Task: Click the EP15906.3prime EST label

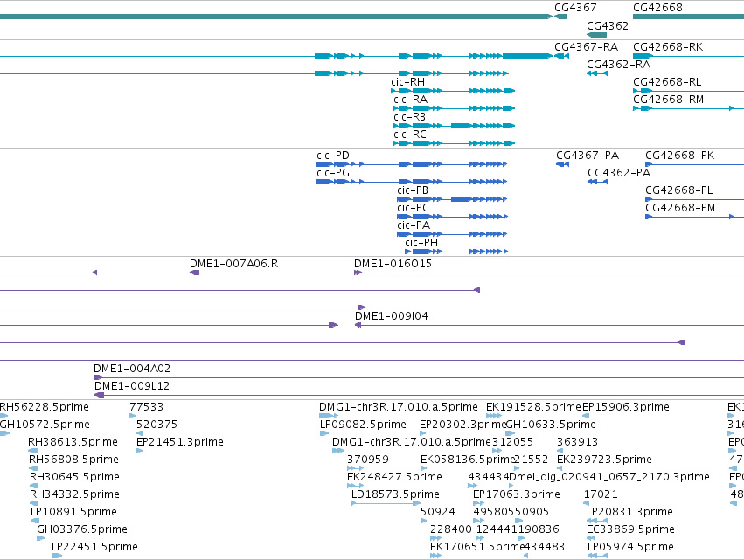Action: click(x=626, y=407)
